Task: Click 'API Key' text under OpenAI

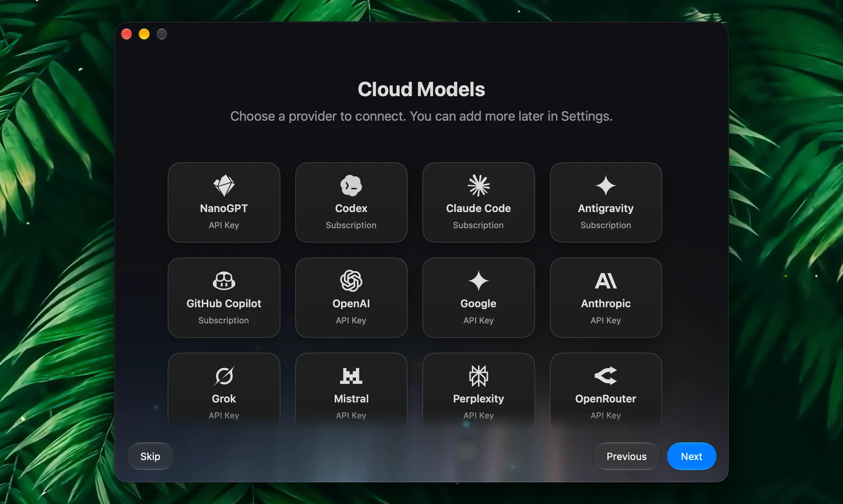Action: 351,321
